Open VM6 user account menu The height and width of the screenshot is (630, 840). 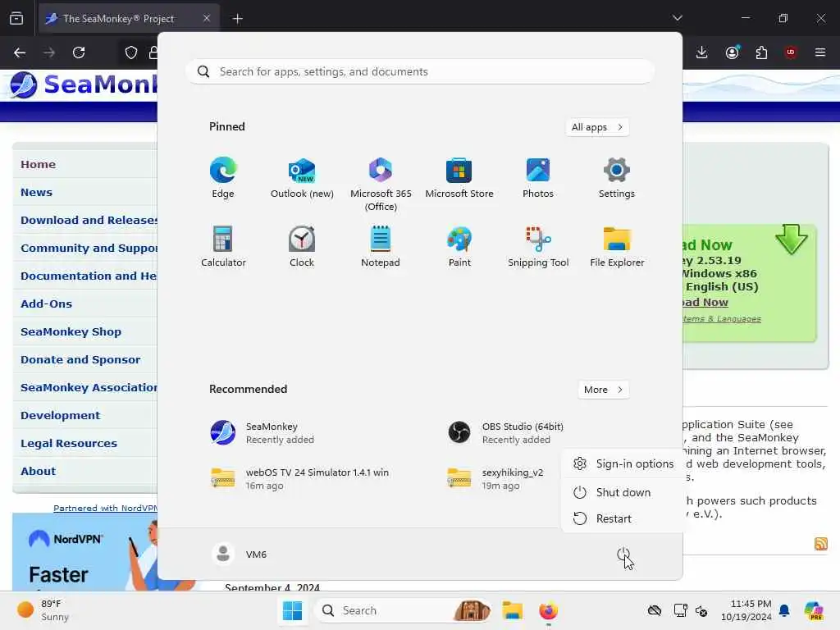(x=240, y=554)
